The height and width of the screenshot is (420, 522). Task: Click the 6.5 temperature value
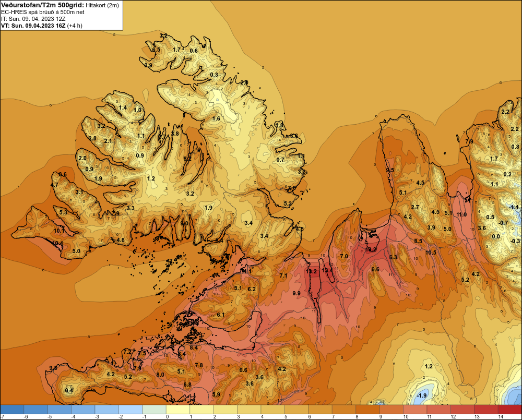pos(156,50)
